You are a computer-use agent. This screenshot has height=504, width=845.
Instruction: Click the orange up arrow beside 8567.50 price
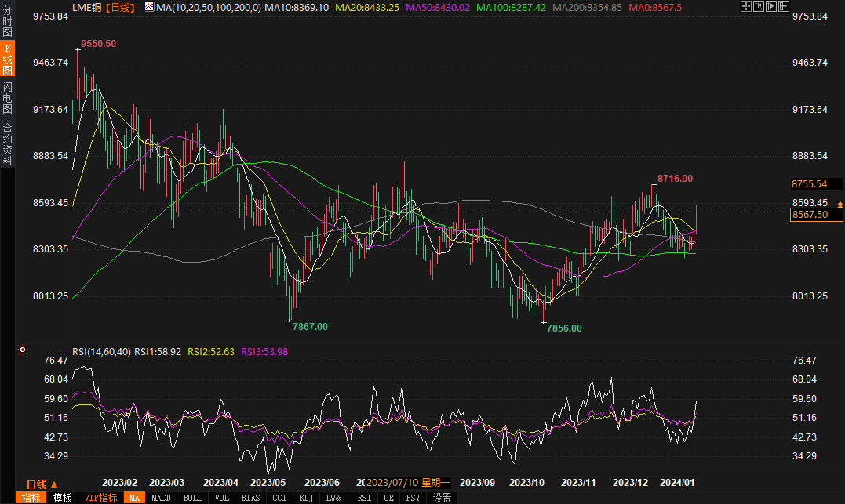pos(841,204)
